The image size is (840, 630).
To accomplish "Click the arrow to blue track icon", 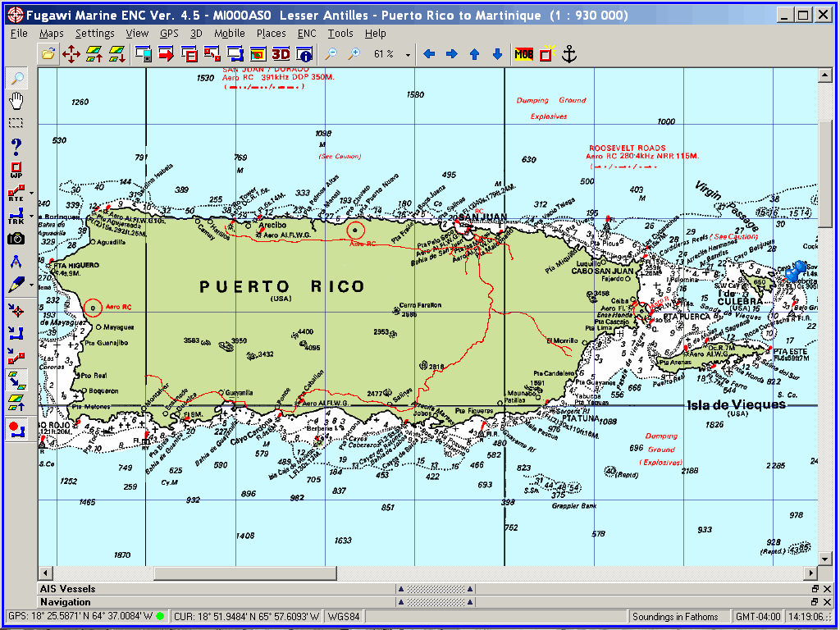I will (16, 333).
